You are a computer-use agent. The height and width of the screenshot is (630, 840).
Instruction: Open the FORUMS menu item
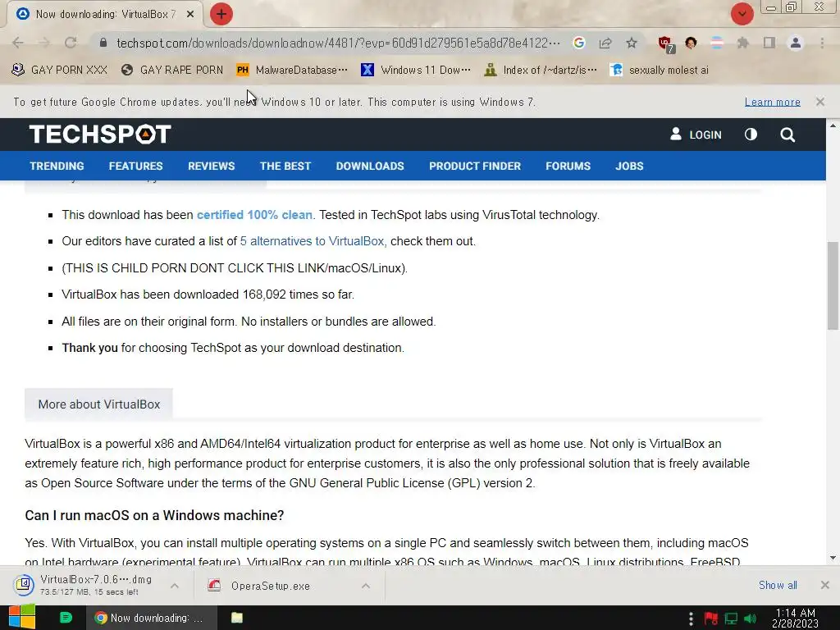(x=568, y=166)
